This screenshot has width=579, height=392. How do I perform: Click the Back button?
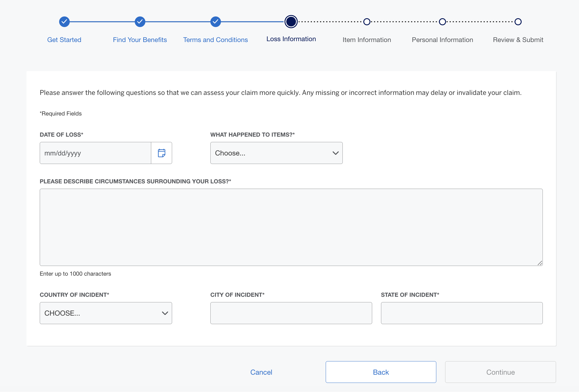tap(381, 372)
